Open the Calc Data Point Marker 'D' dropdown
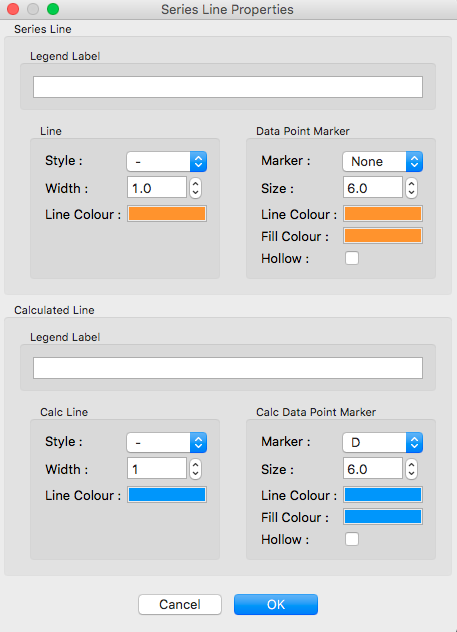 382,443
